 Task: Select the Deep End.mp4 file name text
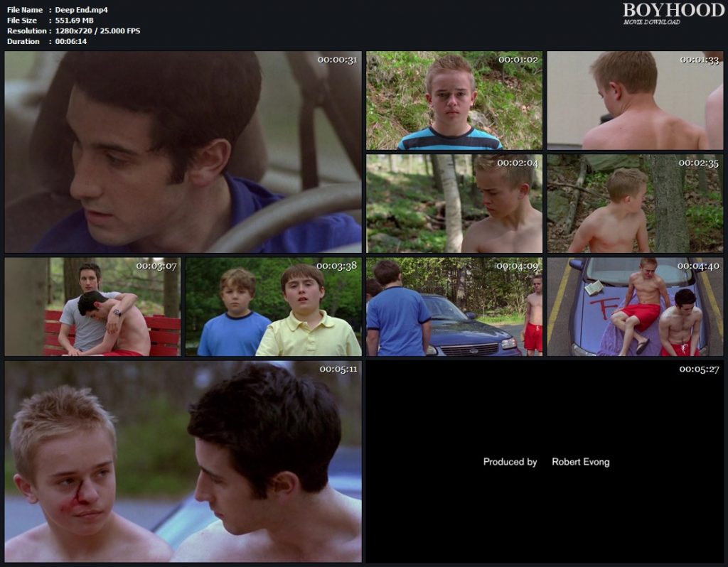(x=81, y=10)
